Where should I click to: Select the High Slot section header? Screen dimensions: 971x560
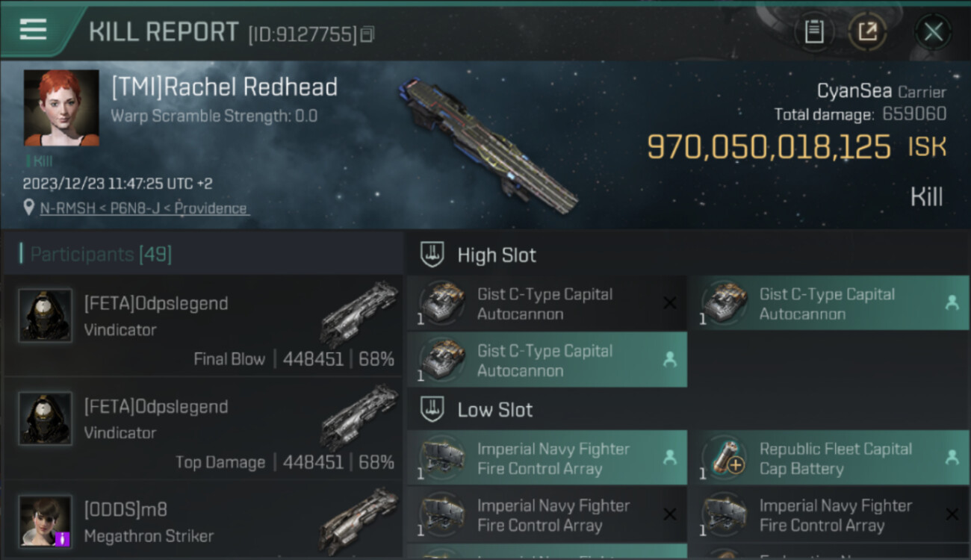click(x=497, y=255)
